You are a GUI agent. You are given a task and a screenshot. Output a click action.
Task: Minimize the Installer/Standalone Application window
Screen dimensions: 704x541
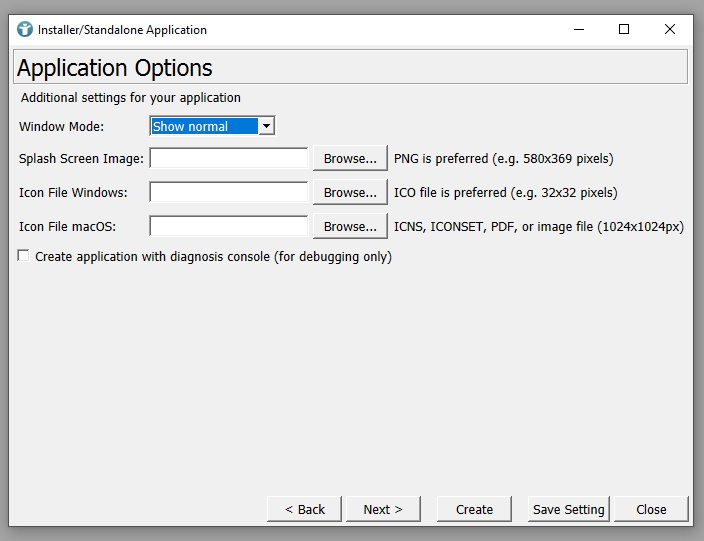coord(578,30)
